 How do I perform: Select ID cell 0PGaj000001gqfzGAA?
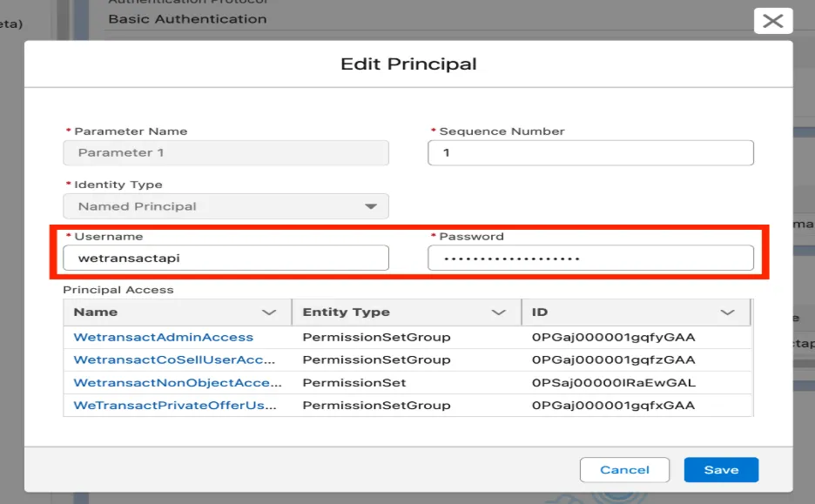[613, 360]
